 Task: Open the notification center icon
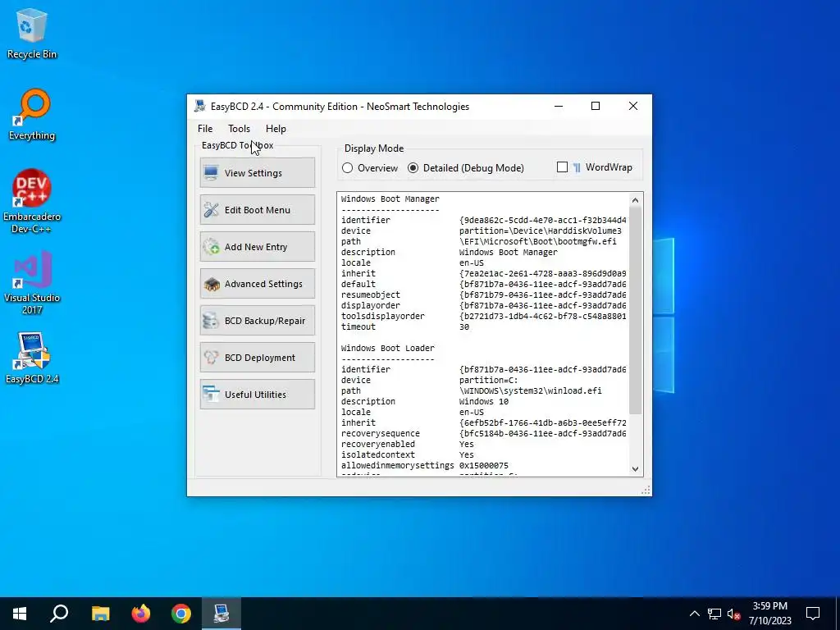pos(813,614)
